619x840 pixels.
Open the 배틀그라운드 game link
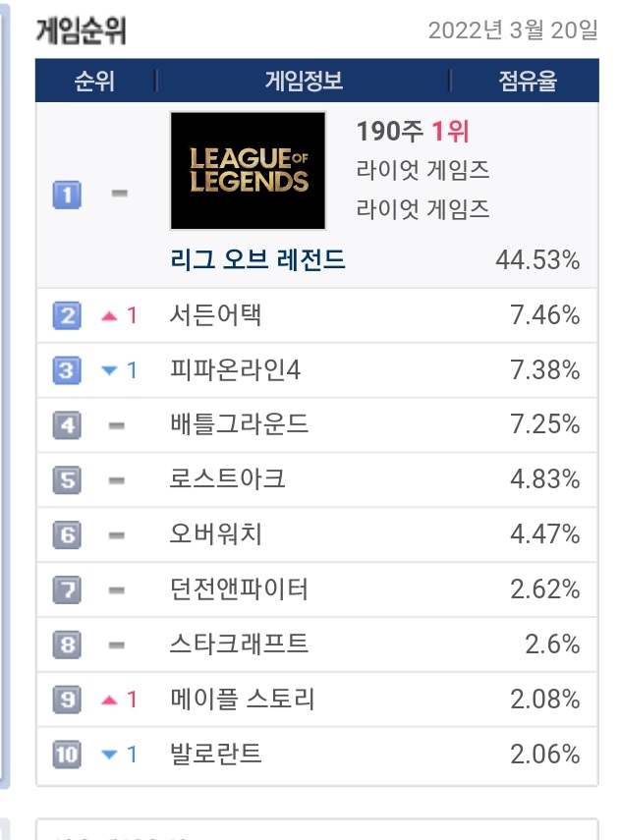click(239, 424)
